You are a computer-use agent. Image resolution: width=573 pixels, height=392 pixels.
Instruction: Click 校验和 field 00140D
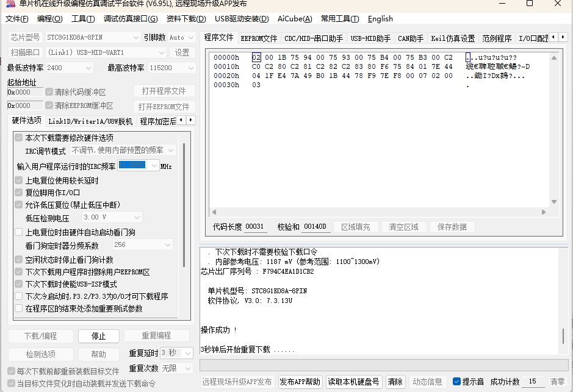pyautogui.click(x=315, y=227)
